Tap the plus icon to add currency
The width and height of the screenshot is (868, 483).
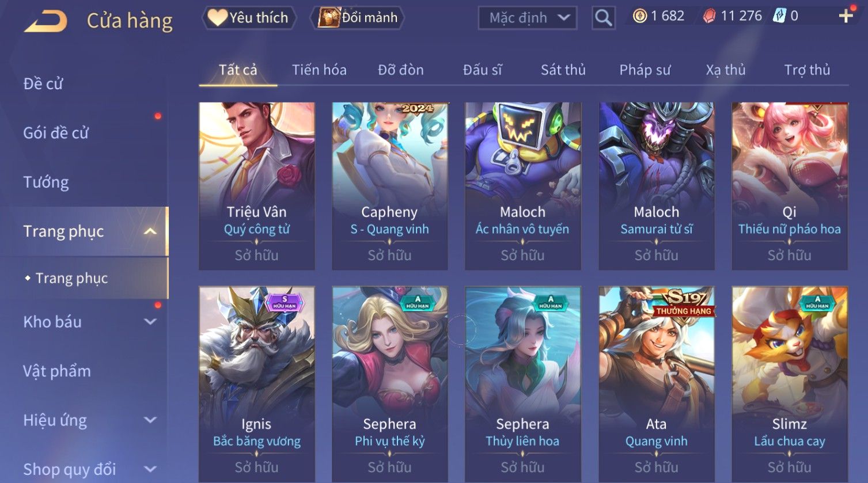tap(845, 16)
